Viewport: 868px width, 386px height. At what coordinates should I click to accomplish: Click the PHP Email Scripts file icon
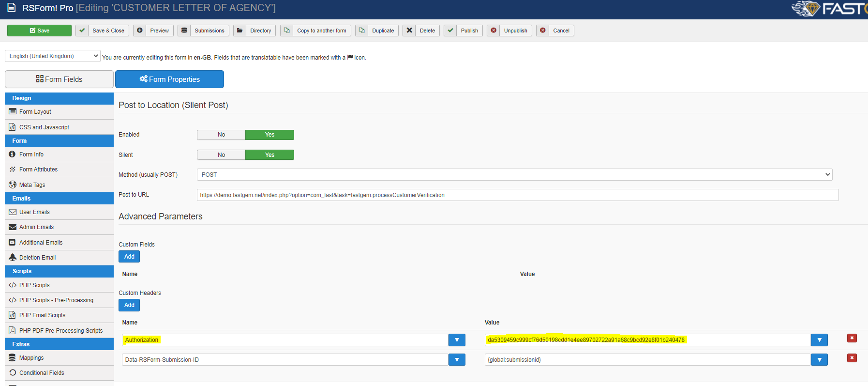[13, 315]
